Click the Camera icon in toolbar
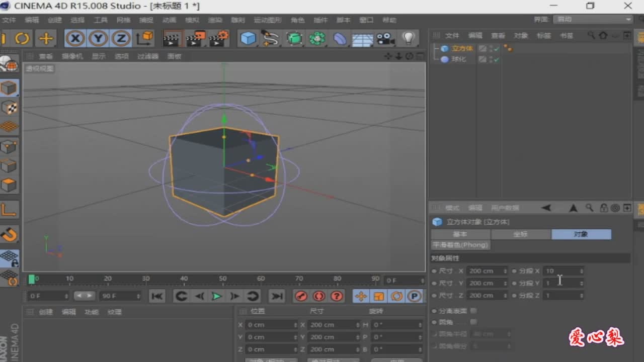Viewport: 644px width, 362px height. point(385,38)
